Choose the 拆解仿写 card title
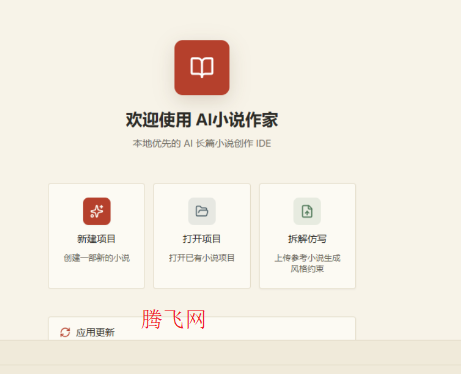461x374 pixels. tap(307, 239)
